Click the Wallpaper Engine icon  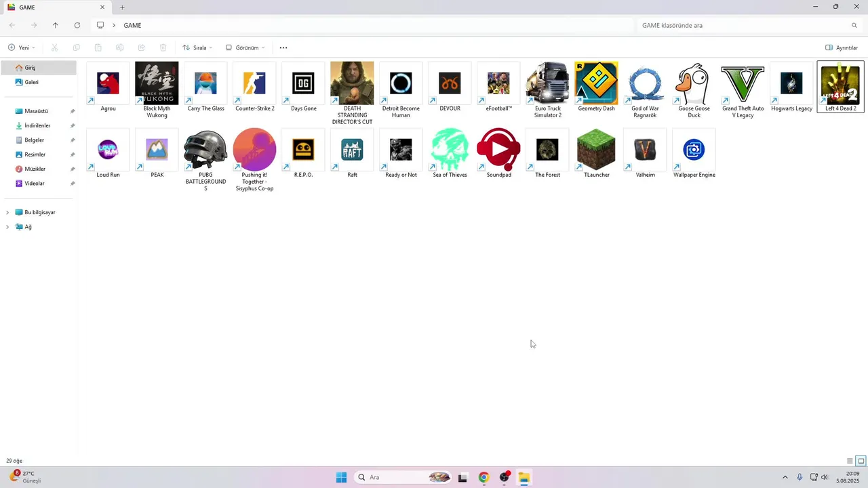(694, 150)
